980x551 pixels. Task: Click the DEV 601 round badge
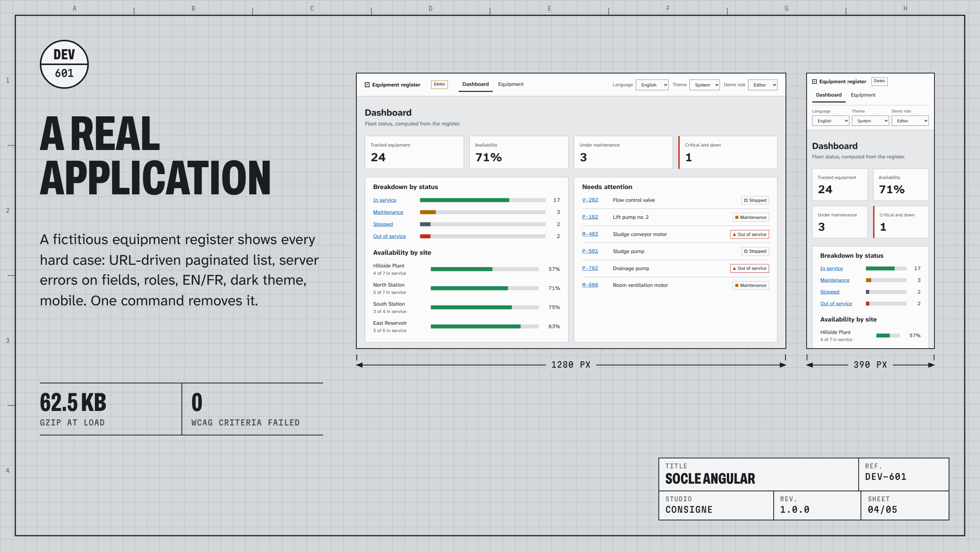click(64, 64)
